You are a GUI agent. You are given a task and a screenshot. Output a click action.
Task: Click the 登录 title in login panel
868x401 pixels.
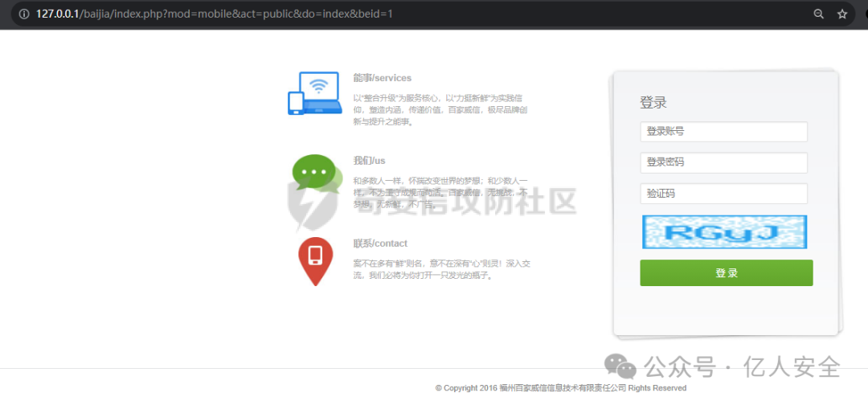[653, 103]
